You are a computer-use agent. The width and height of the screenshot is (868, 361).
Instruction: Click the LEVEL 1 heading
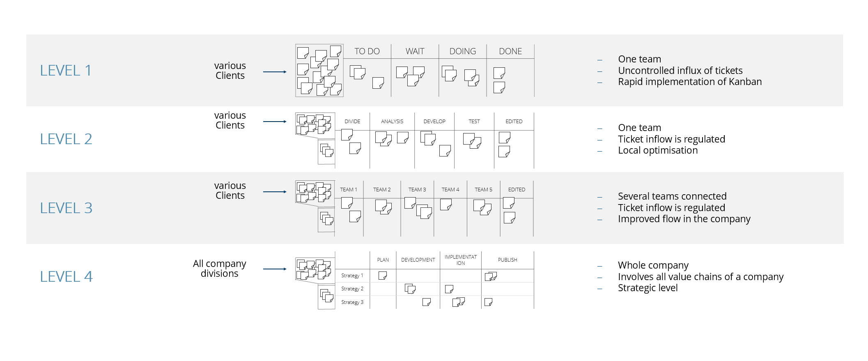pyautogui.click(x=66, y=71)
